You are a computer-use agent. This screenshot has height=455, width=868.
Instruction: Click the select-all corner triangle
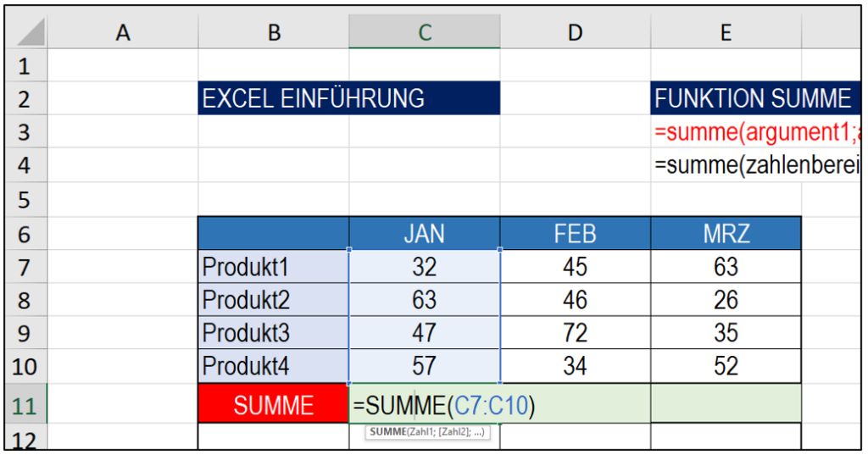click(31, 32)
